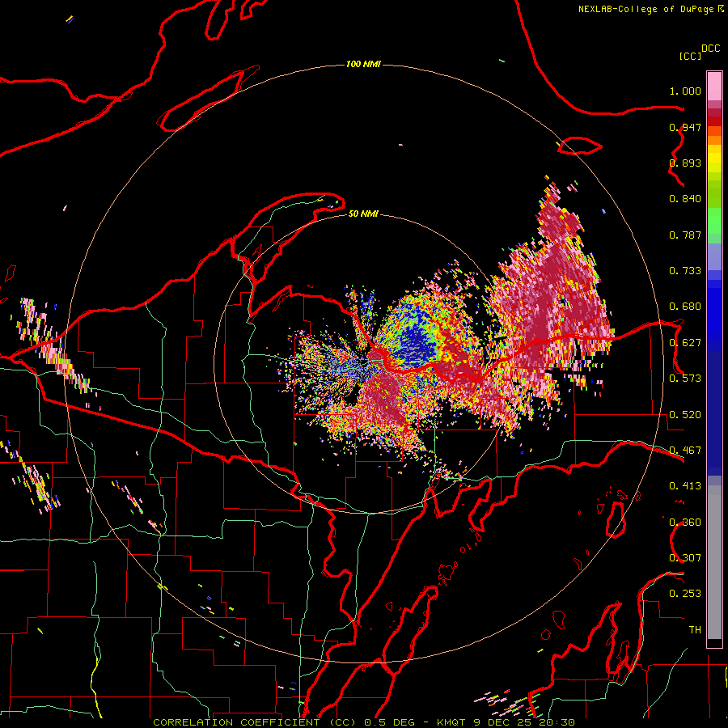Click the [CC] label above the color scale
Image resolution: width=728 pixels, height=728 pixels.
tap(690, 56)
